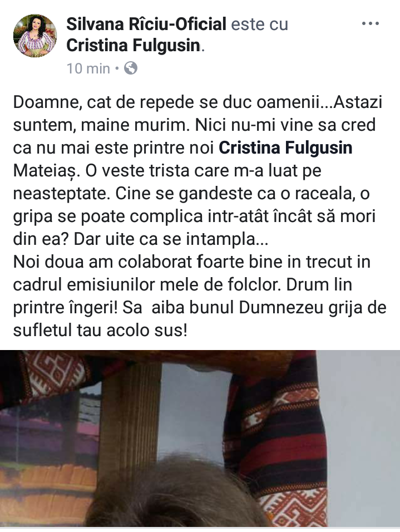Click the "este cu" text in header
Image resolution: width=400 pixels, height=532 pixels.
[x=260, y=24]
